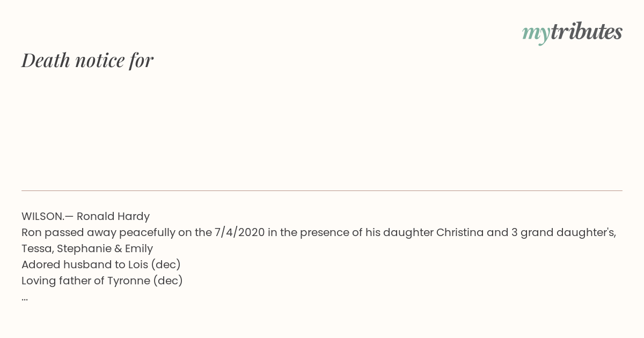Viewport: 644px width, 338px height.
Task: Click the horizontal divider line
Action: click(322, 190)
